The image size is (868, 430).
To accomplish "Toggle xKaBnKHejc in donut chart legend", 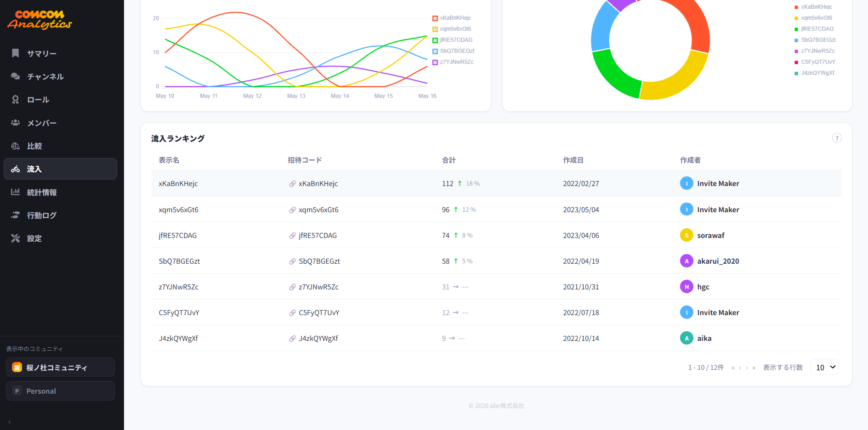I will [x=813, y=7].
